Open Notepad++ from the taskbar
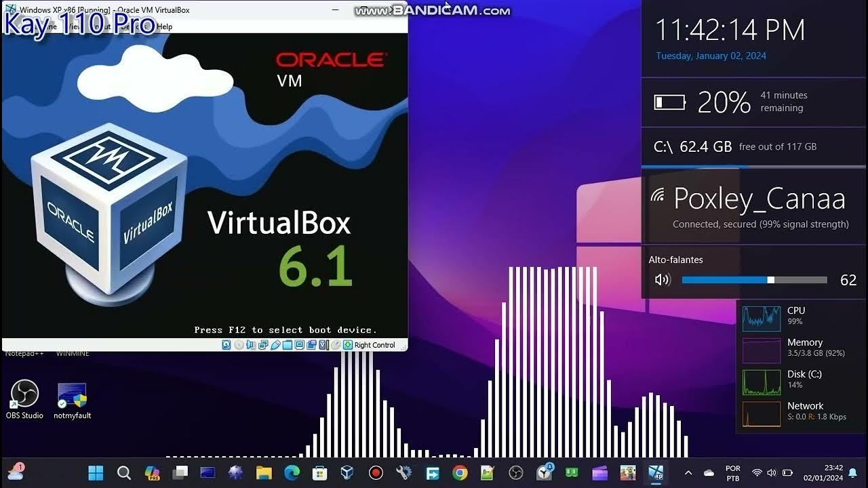868x488 pixels. click(488, 472)
